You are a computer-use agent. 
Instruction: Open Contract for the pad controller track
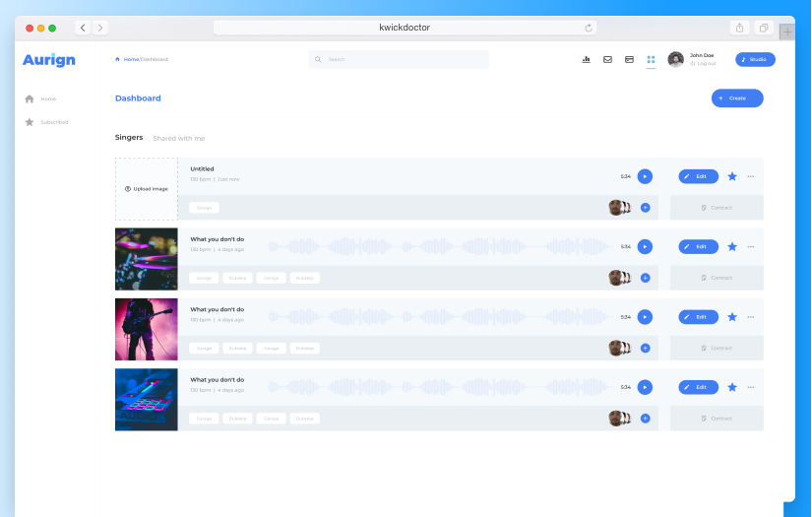[x=717, y=419]
